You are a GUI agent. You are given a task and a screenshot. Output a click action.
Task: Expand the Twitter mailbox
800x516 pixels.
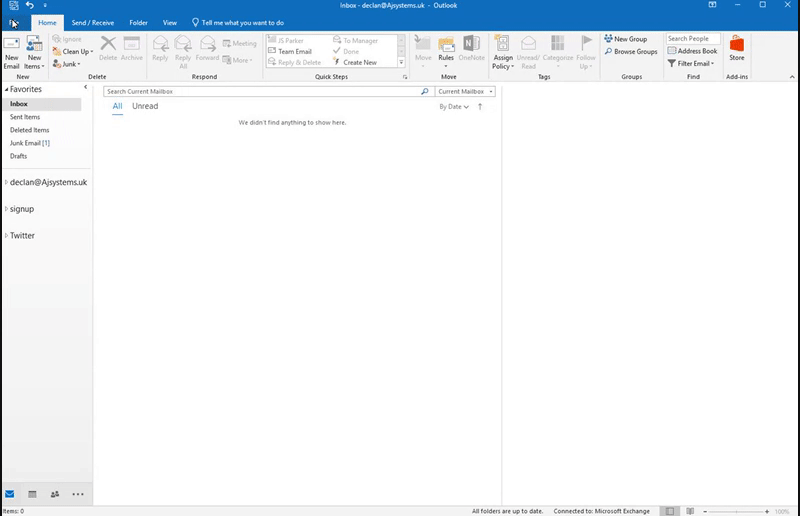pos(6,235)
